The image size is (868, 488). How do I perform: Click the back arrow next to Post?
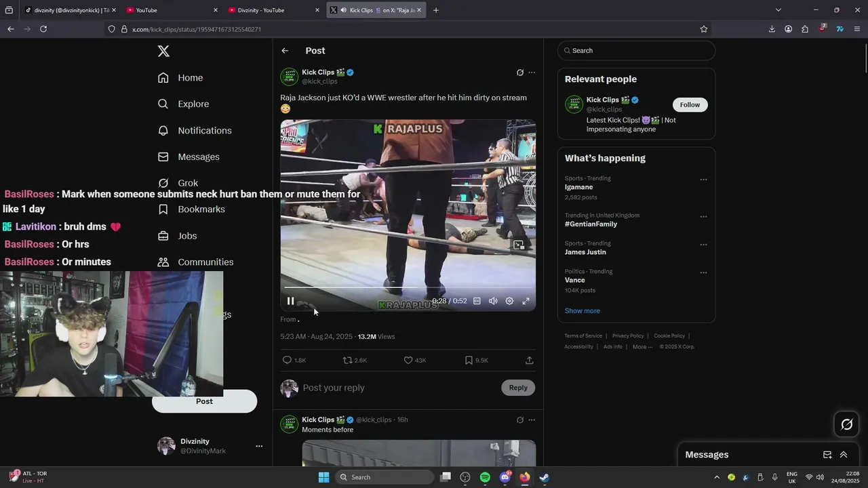(285, 51)
